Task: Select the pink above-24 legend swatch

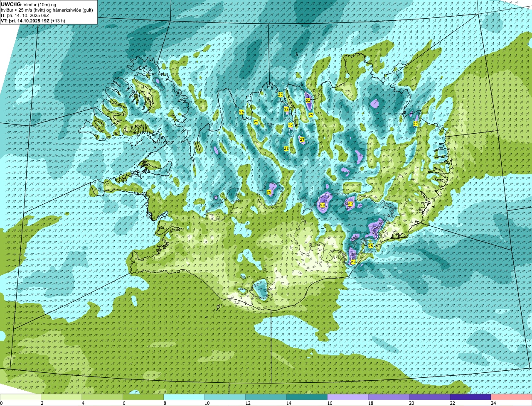Action: click(x=512, y=397)
